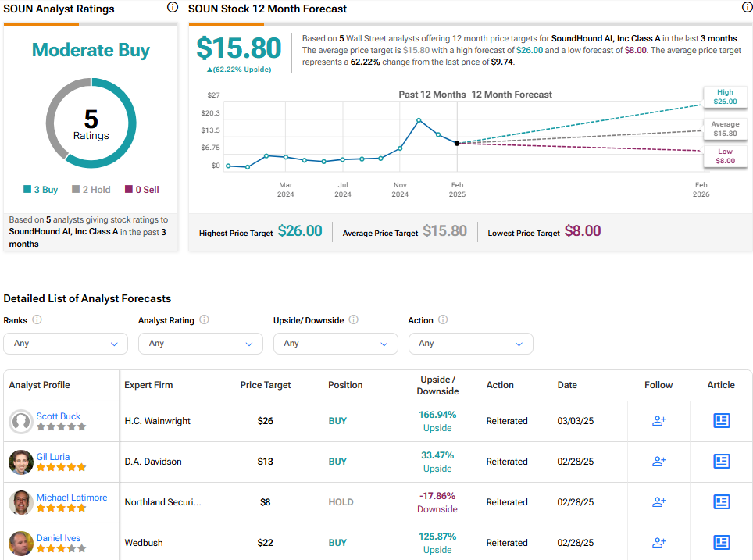Click Gil Luria's profile photo
The image size is (753, 560).
pyautogui.click(x=21, y=462)
